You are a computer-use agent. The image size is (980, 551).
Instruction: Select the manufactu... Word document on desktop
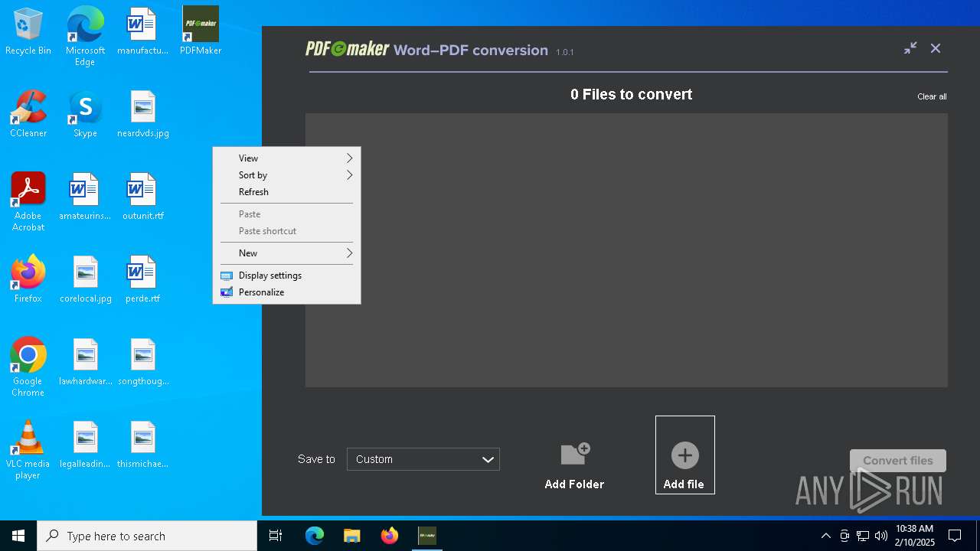(142, 32)
